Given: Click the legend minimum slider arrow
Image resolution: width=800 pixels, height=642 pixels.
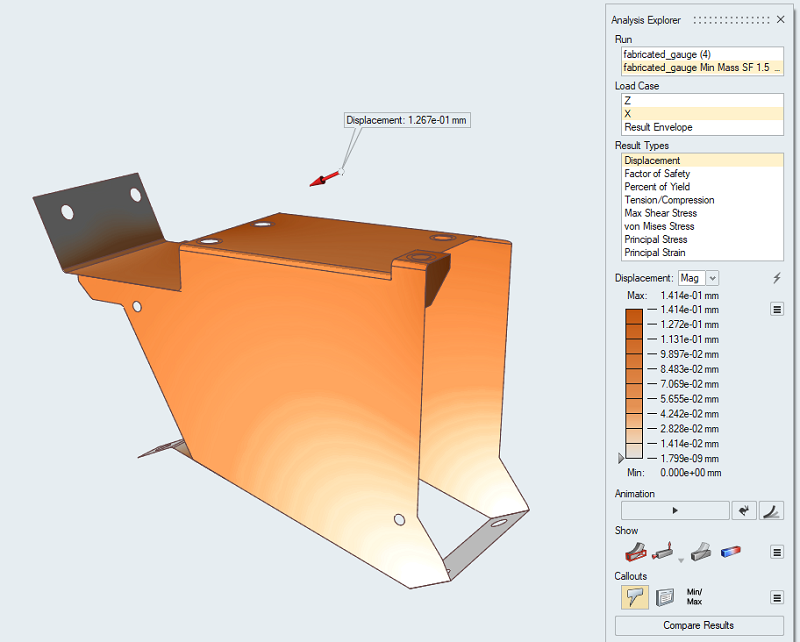Looking at the screenshot, I should coord(620,457).
